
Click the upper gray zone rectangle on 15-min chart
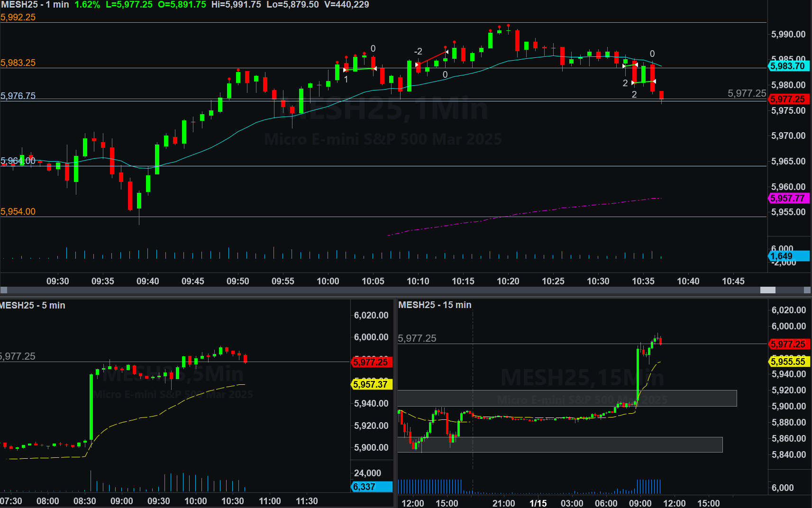566,398
